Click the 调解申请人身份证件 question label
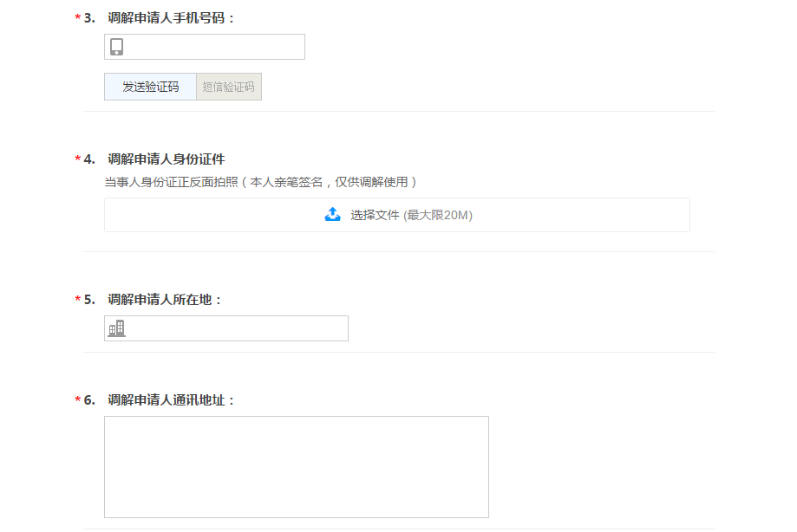 coord(166,159)
